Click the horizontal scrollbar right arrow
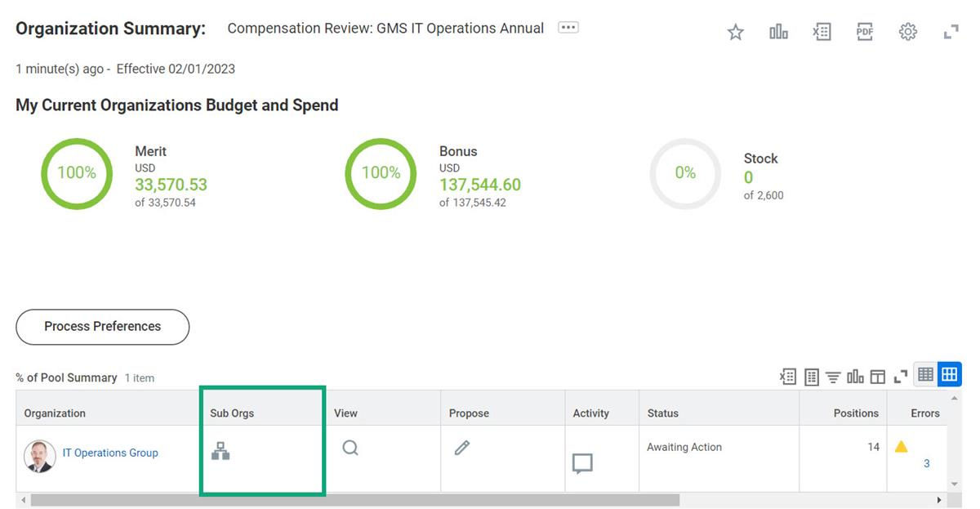 pyautogui.click(x=939, y=500)
